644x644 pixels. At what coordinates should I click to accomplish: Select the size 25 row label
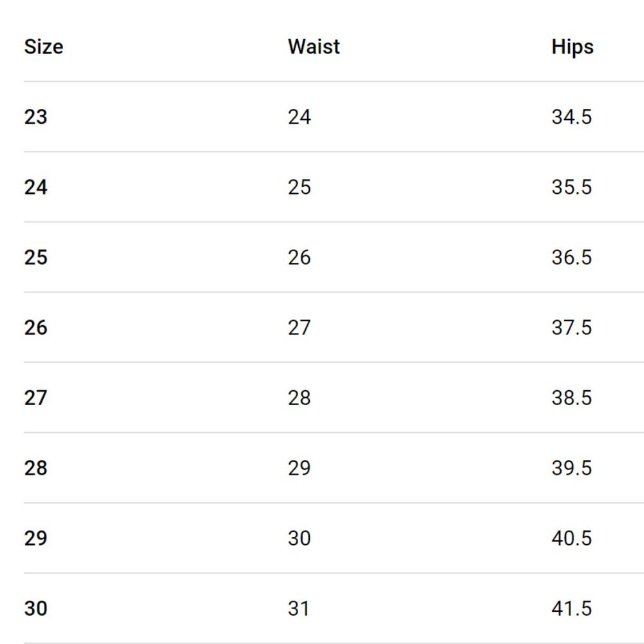pos(36,258)
